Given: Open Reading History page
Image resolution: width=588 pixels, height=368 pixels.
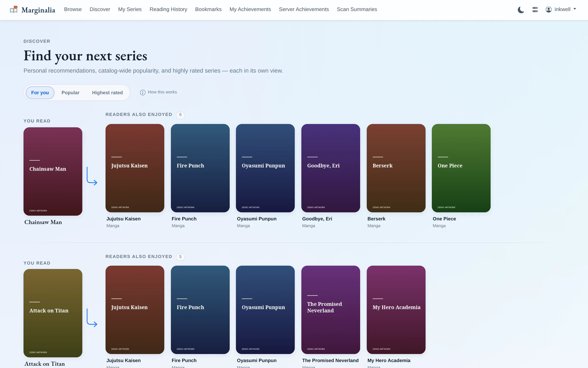Looking at the screenshot, I should tap(168, 9).
